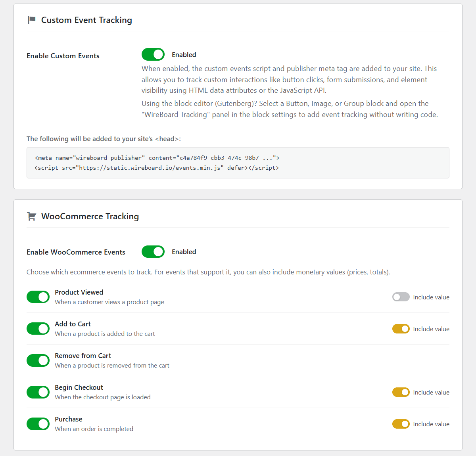Click the Enable WooCommerce Events label
476x456 pixels.
tap(76, 252)
